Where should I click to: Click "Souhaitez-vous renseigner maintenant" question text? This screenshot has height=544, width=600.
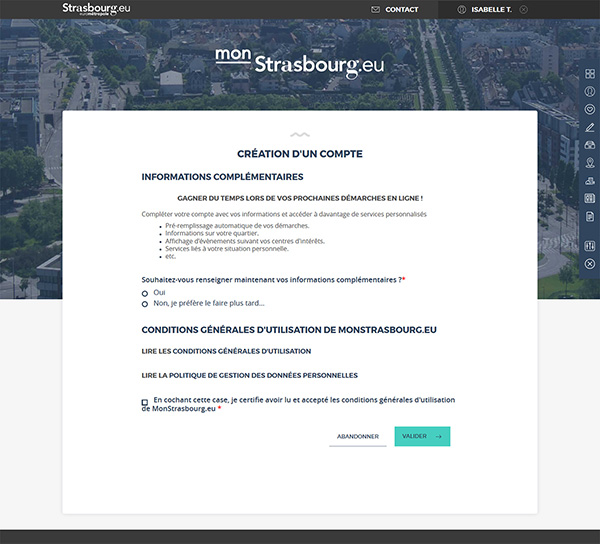pos(273,280)
